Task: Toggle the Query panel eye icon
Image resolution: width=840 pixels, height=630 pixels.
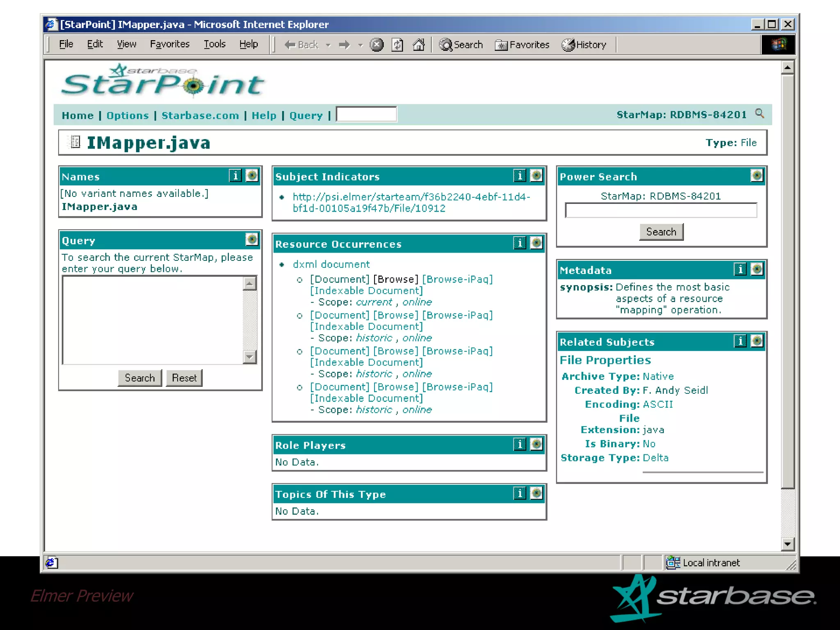Action: 252,239
